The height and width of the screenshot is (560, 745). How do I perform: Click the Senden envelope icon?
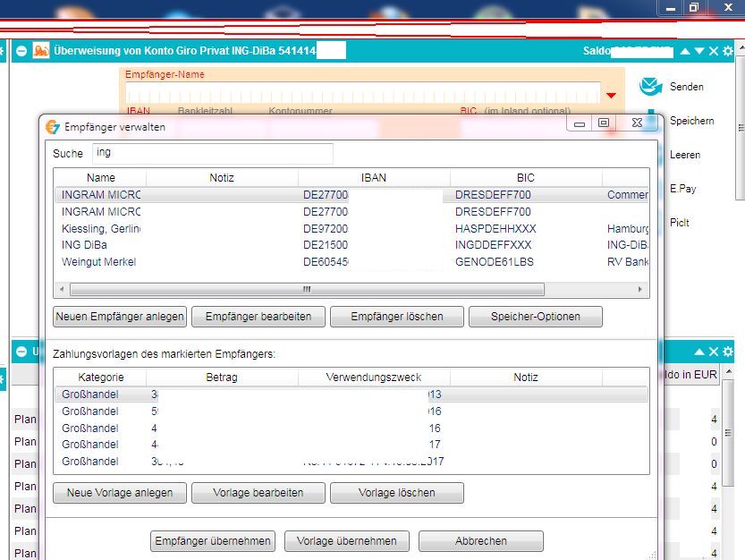[650, 86]
